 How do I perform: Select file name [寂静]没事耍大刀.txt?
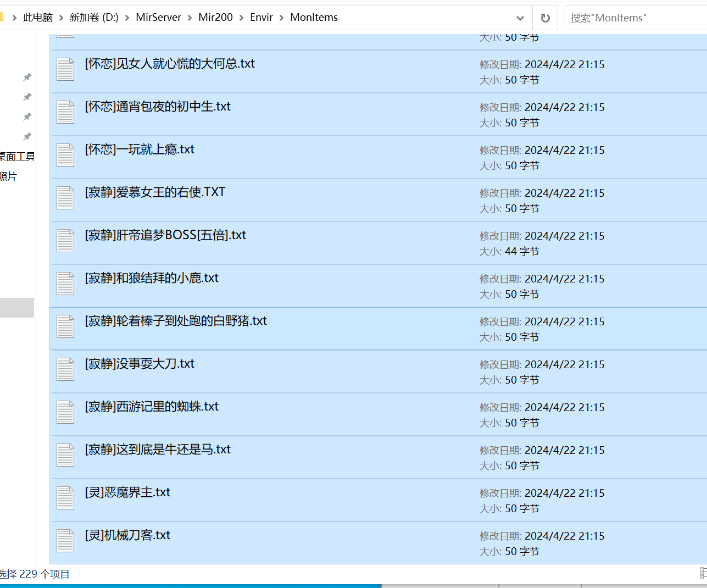[140, 364]
